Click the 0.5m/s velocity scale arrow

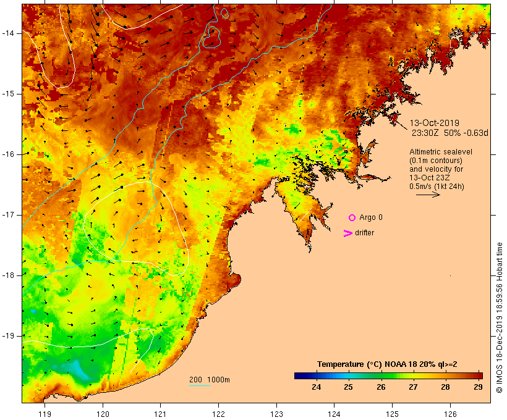click(x=428, y=195)
